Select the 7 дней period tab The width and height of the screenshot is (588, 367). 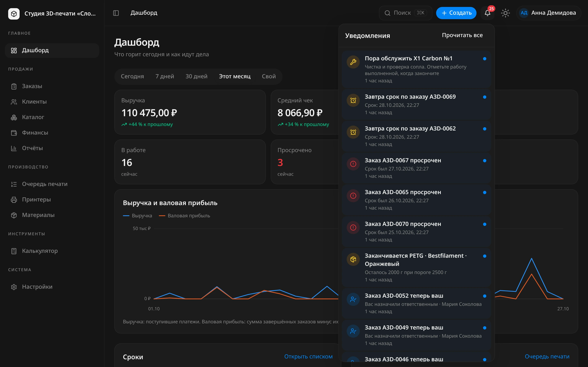[x=165, y=76]
